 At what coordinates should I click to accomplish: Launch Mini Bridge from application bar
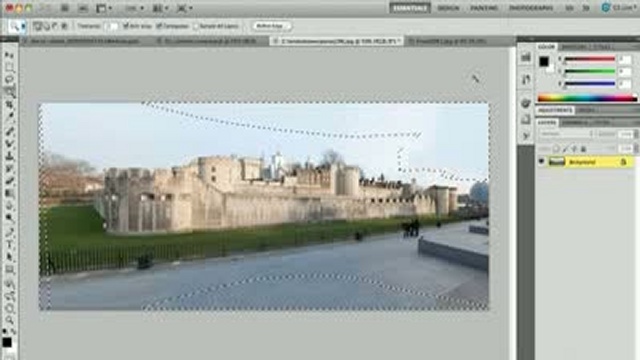pos(83,8)
